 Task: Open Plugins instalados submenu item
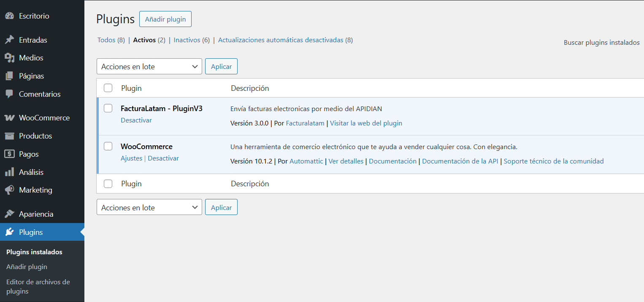tap(34, 252)
